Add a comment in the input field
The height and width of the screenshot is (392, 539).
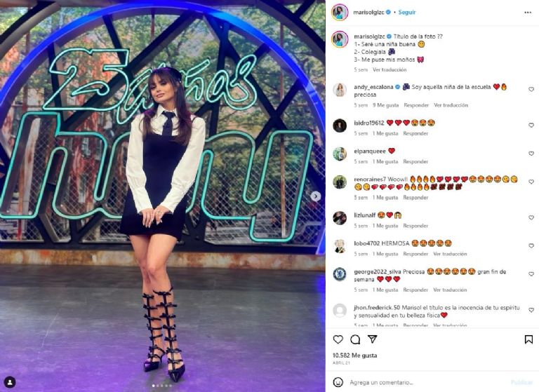click(426, 382)
